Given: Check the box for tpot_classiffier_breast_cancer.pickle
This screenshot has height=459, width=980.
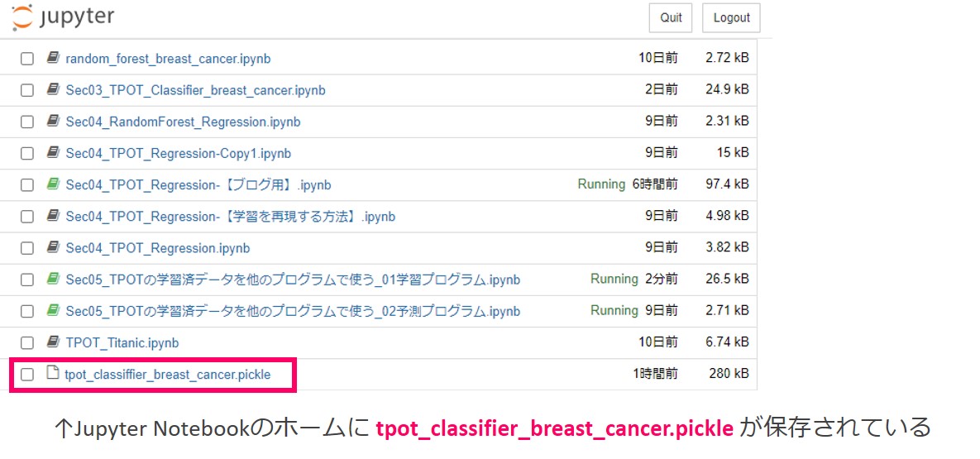Looking at the screenshot, I should click(26, 375).
